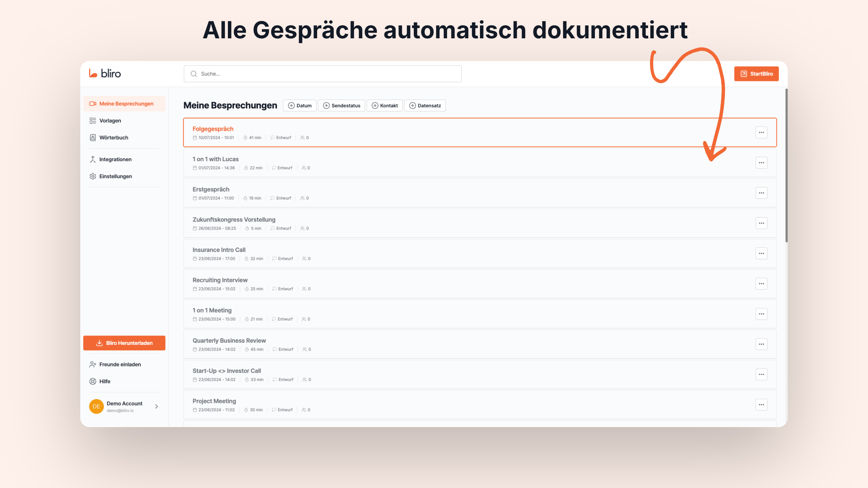Select the Einstellungen gear icon
Viewport: 868px width, 488px height.
coord(93,176)
